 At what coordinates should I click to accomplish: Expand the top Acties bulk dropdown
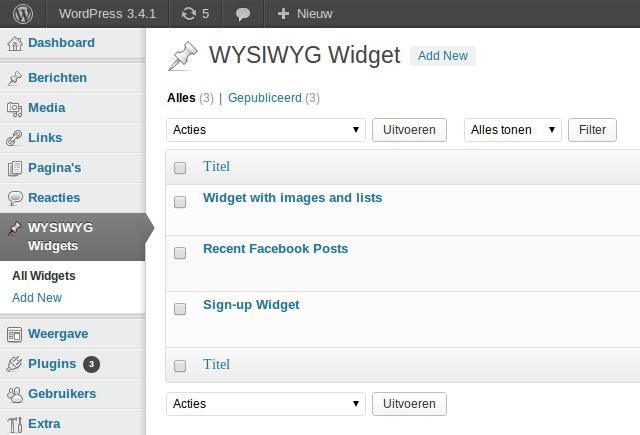[x=266, y=130]
